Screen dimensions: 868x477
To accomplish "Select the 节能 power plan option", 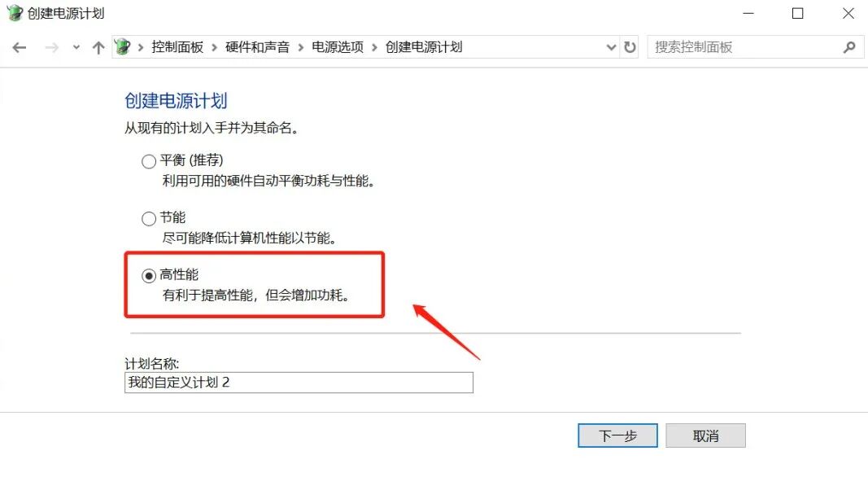I will pos(148,218).
